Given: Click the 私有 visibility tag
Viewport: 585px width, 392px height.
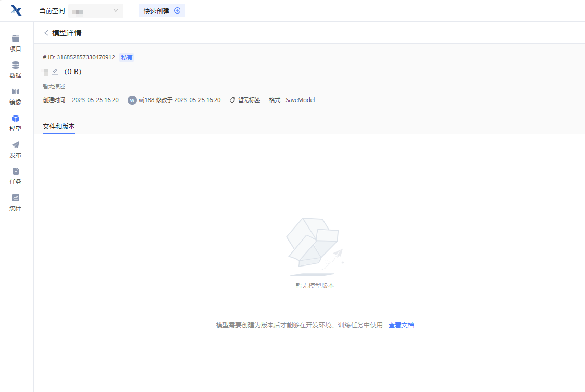Looking at the screenshot, I should pyautogui.click(x=127, y=57).
